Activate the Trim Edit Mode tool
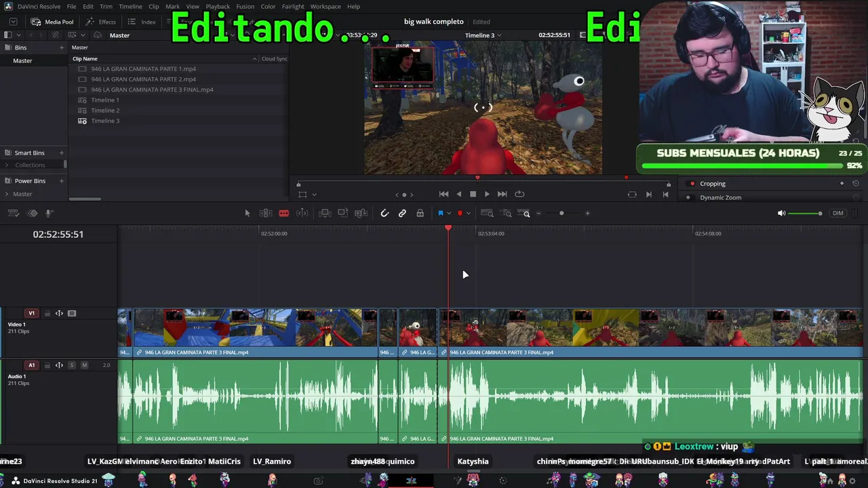The width and height of the screenshot is (868, 488). pyautogui.click(x=266, y=213)
